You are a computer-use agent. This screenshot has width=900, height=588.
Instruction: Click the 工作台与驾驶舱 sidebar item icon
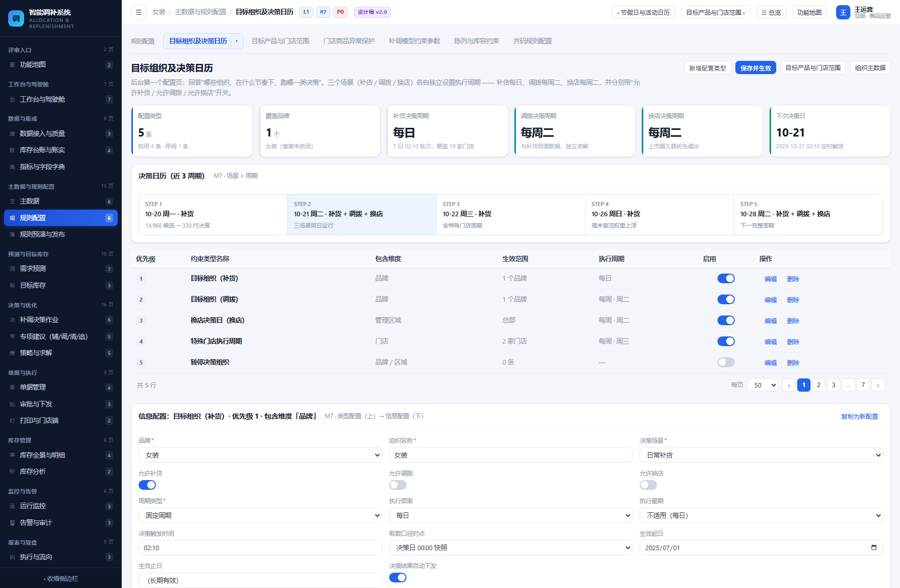tap(12, 100)
